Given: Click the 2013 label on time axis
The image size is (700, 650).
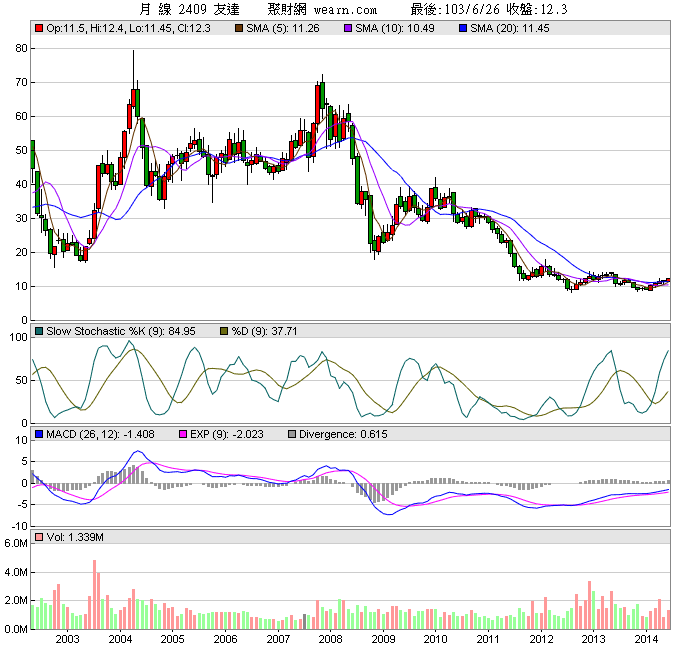Looking at the screenshot, I should 593,639.
